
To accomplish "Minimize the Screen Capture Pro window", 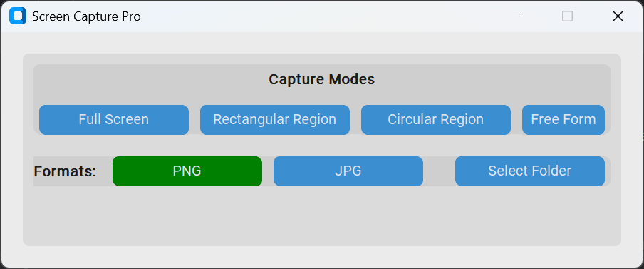I will (519, 16).
